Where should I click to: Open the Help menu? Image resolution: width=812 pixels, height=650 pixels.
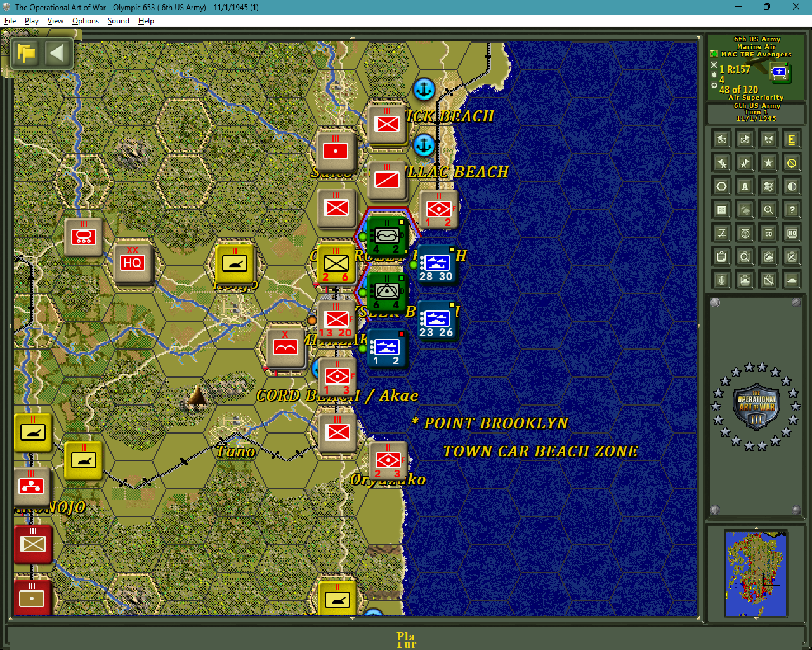146,21
